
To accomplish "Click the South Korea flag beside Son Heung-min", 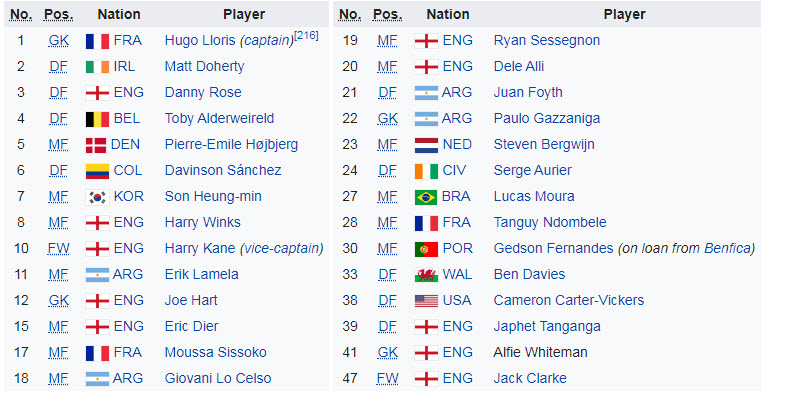I will [x=97, y=197].
